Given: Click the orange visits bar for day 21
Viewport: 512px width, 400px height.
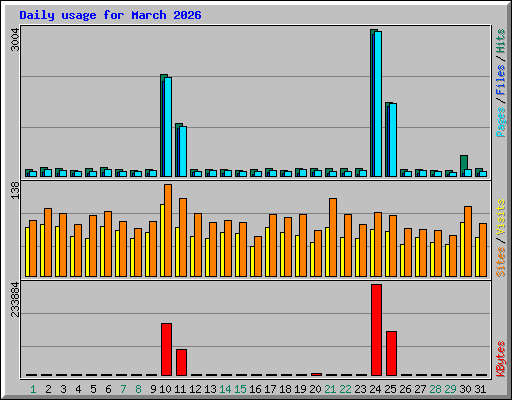Looking at the screenshot, I should point(333,237).
